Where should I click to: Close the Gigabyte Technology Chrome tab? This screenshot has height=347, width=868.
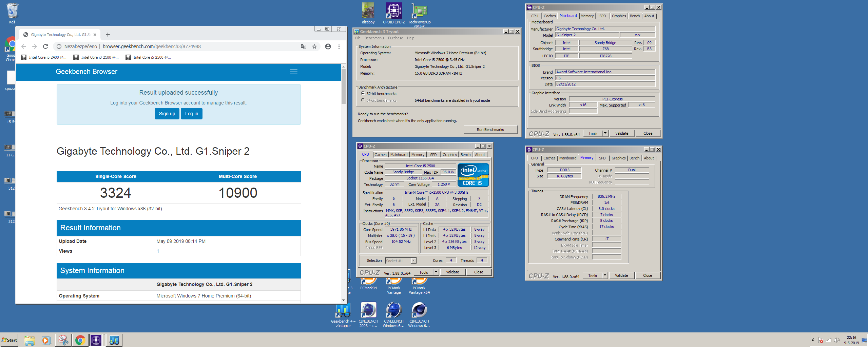click(95, 35)
